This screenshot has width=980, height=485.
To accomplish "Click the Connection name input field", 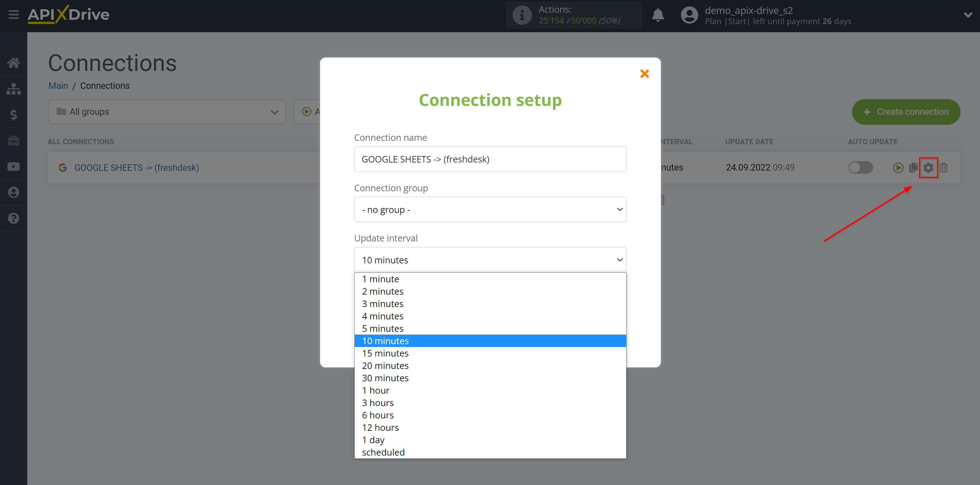I will tap(490, 159).
